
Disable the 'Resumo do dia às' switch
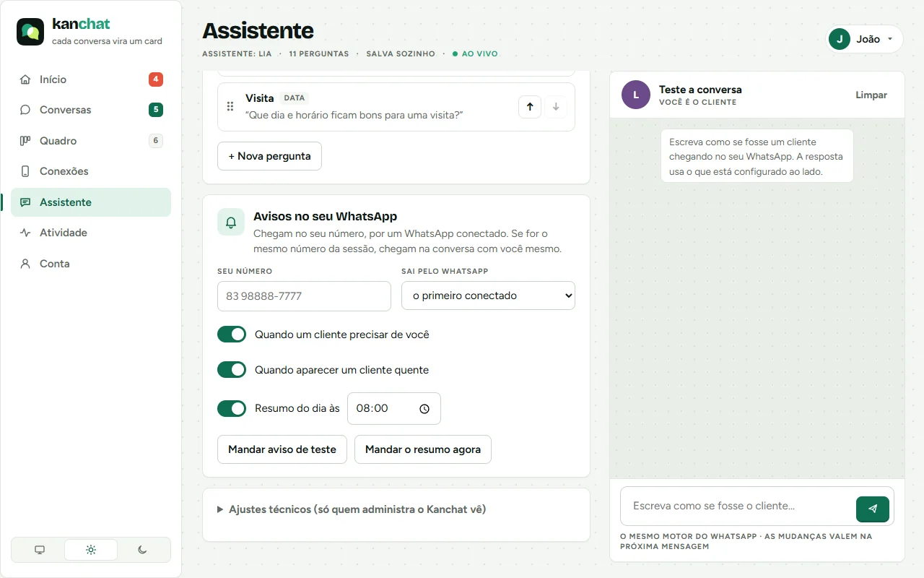tap(232, 409)
